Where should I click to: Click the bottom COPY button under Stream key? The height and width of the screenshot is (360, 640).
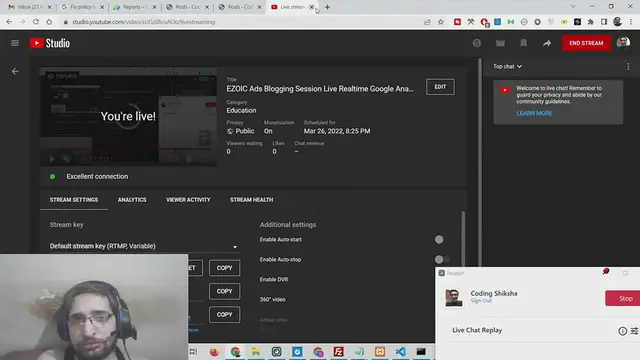click(224, 314)
